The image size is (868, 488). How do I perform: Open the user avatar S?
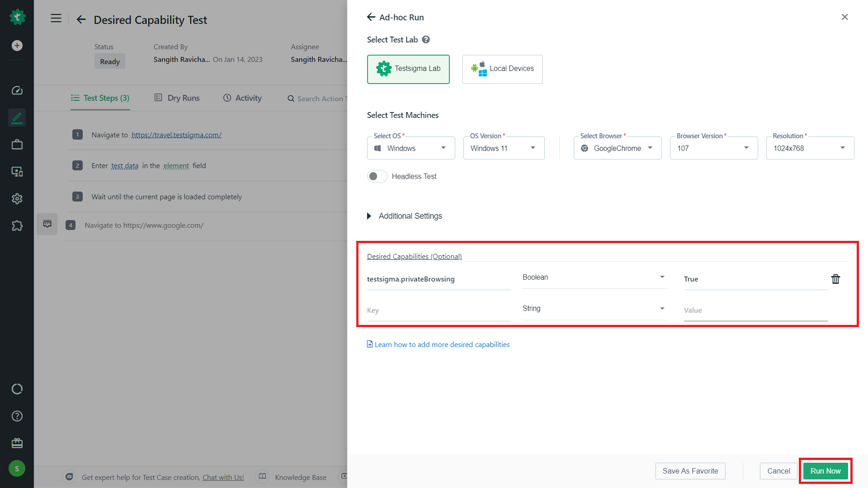coord(17,469)
